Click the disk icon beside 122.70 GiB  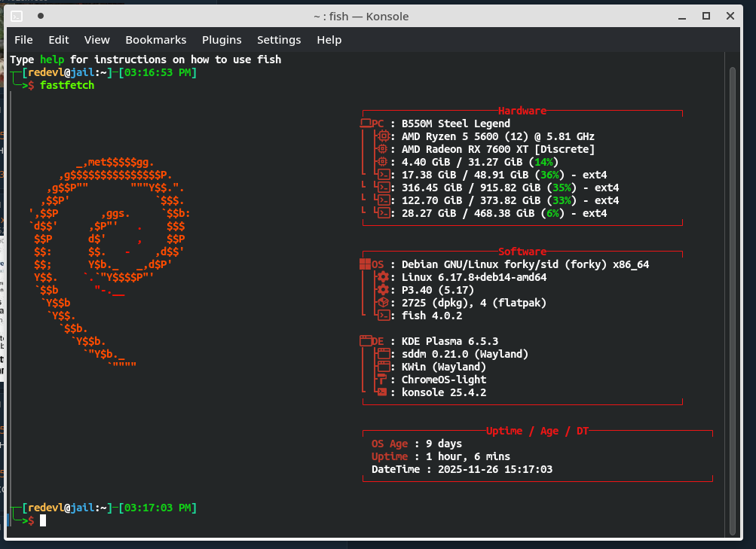(384, 200)
